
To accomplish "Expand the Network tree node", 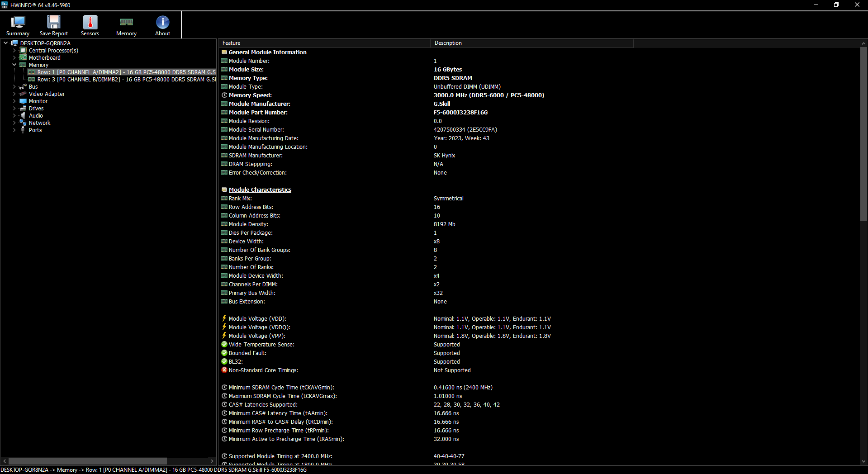I will pyautogui.click(x=14, y=123).
